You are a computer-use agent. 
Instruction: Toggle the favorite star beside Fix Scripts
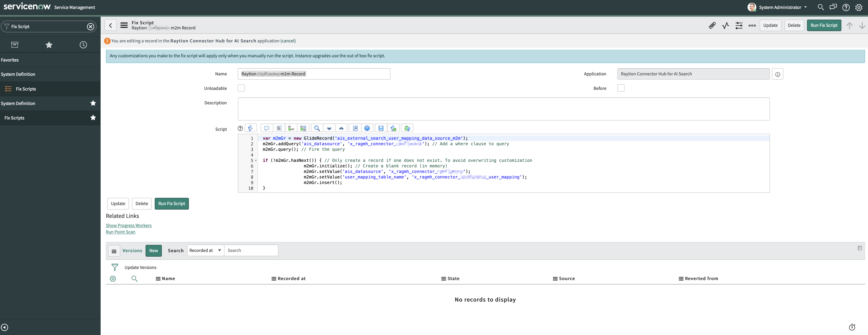click(x=93, y=118)
